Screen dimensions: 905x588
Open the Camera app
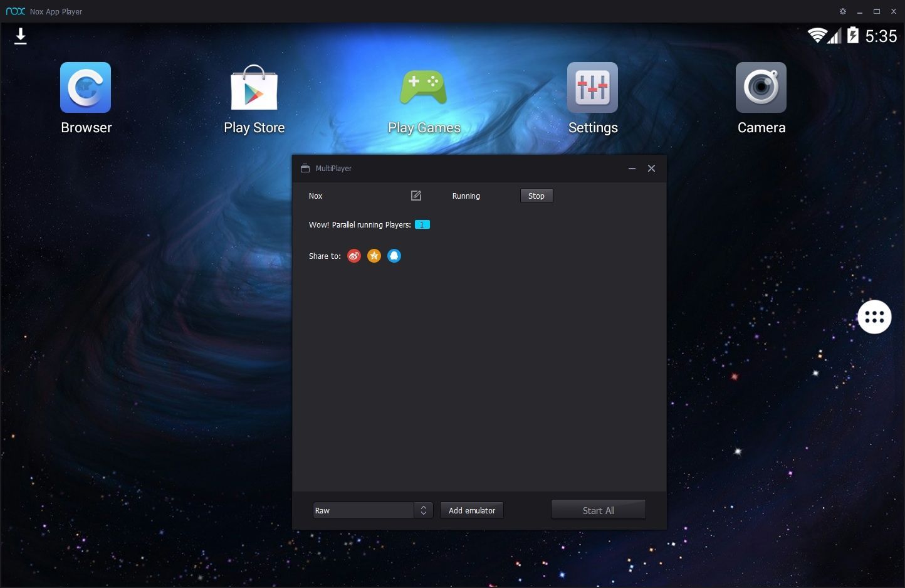coord(761,88)
